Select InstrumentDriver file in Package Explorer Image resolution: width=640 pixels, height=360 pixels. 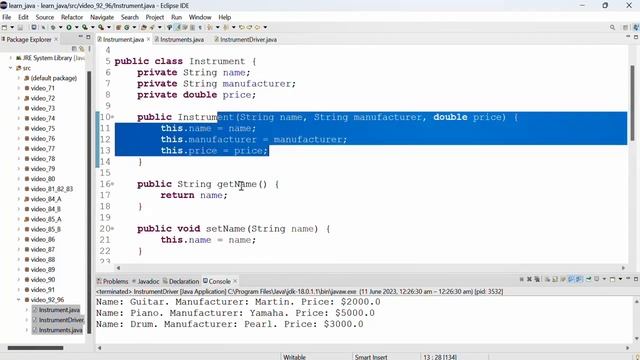coord(58,320)
